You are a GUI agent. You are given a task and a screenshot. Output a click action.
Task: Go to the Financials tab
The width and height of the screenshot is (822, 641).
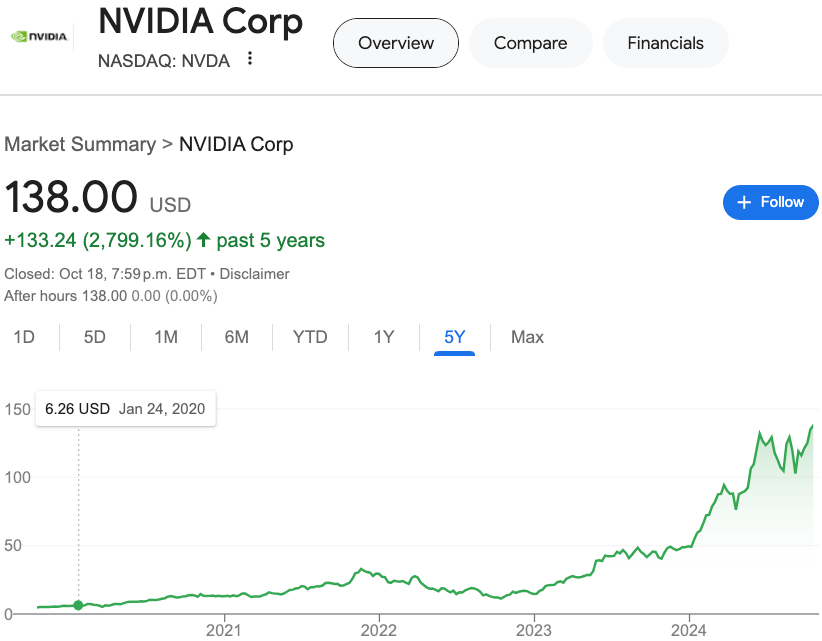(x=665, y=43)
